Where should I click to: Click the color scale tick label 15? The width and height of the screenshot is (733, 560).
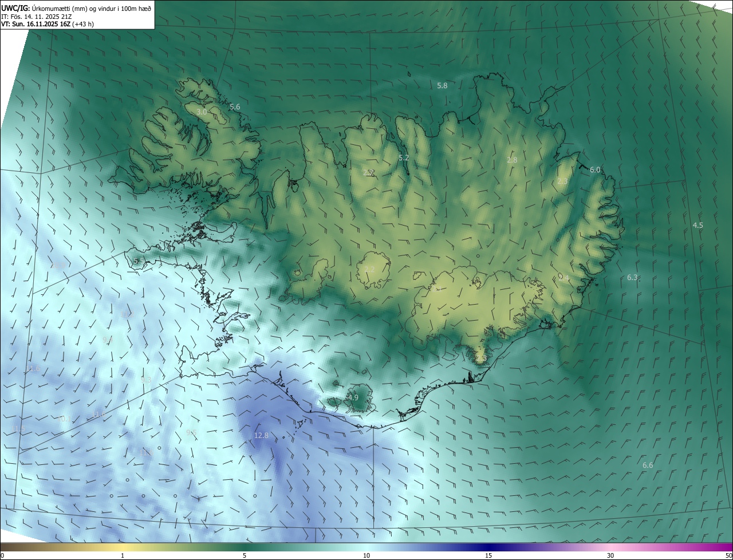(488, 555)
